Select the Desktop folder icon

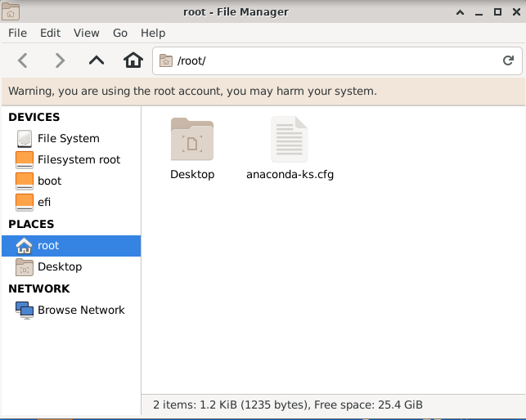[192, 139]
